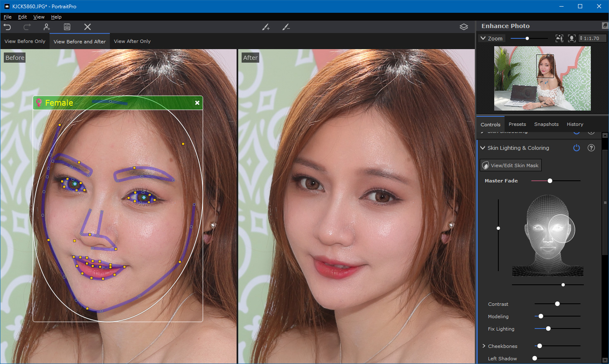
Task: Click the X icon in the toolbar
Action: click(88, 27)
